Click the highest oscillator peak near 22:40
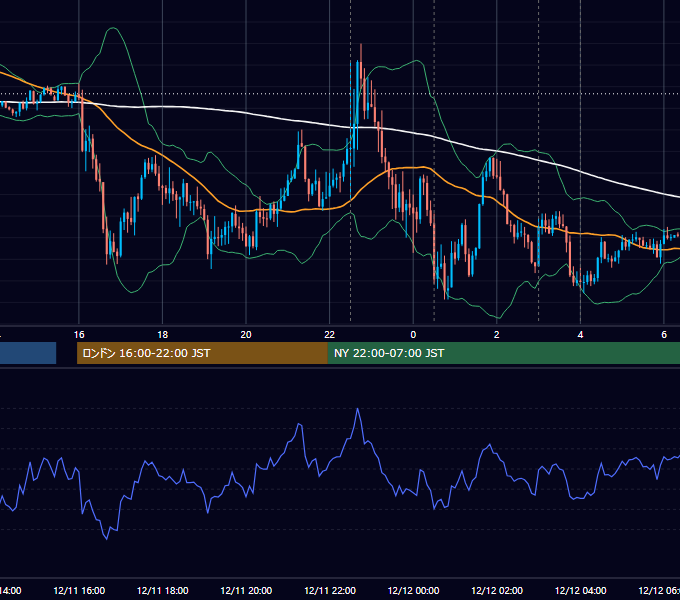The height and width of the screenshot is (600, 680). [x=358, y=409]
